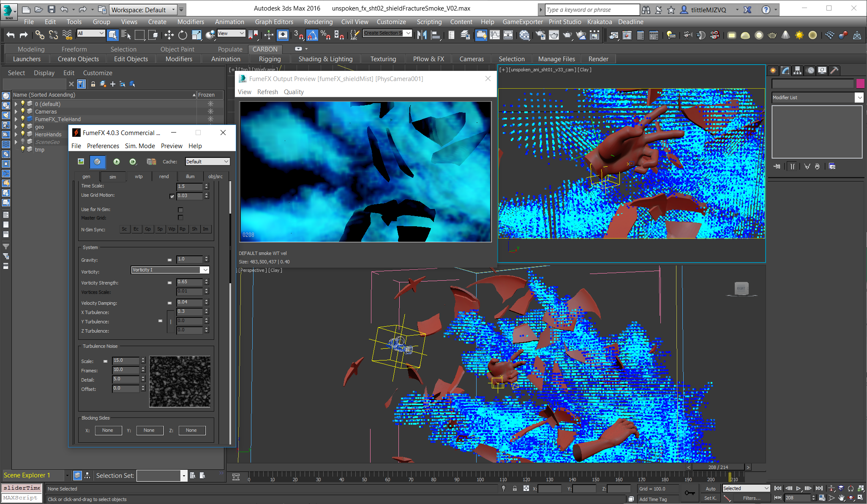This screenshot has height=504, width=867.
Task: Open the selection filter All dropdown
Action: (x=91, y=33)
